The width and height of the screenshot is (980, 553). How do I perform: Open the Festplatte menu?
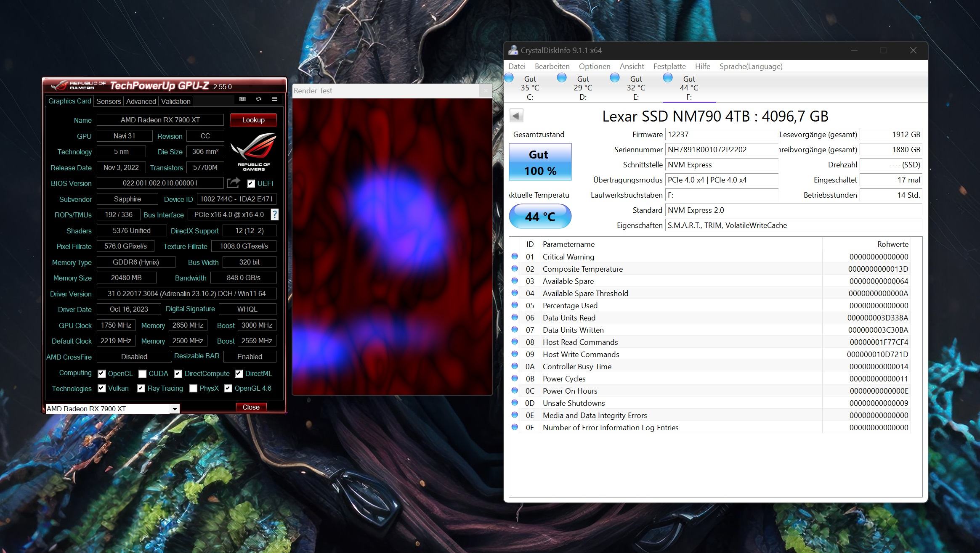click(669, 66)
